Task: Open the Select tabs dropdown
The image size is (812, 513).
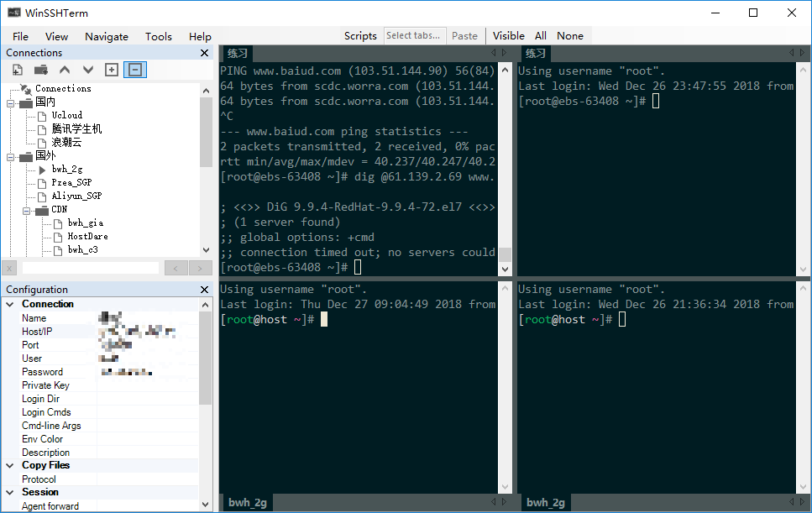Action: 415,36
